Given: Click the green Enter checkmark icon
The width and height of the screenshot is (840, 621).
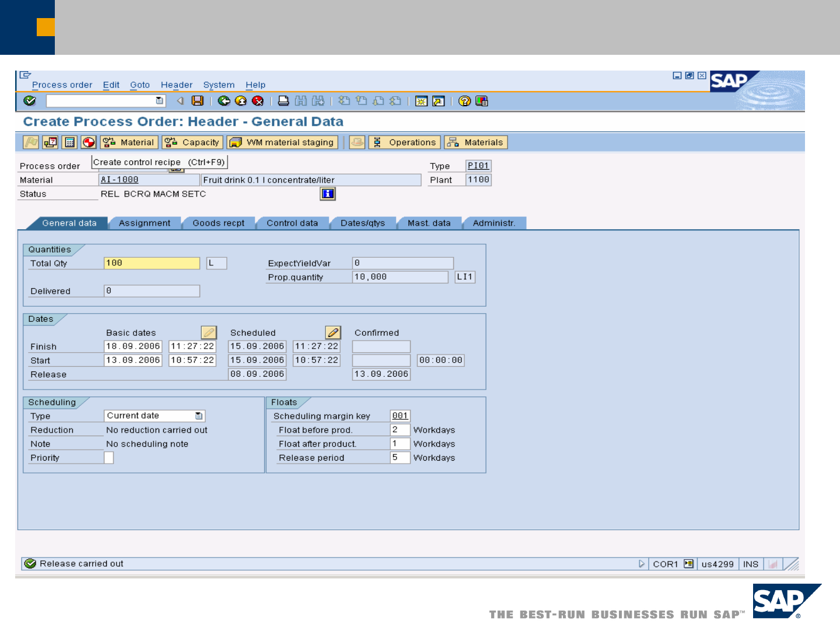Looking at the screenshot, I should (x=30, y=101).
